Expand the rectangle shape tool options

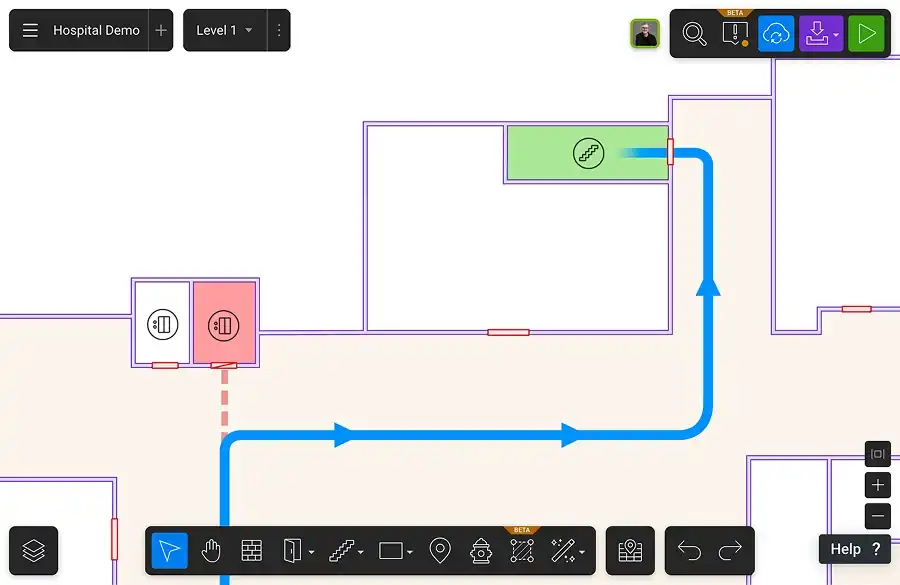tap(410, 552)
